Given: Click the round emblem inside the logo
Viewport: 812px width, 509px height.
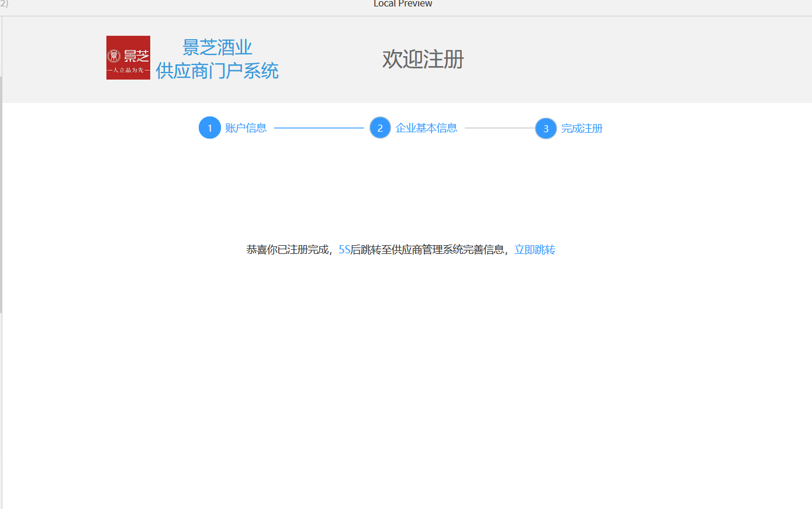Looking at the screenshot, I should click(115, 56).
